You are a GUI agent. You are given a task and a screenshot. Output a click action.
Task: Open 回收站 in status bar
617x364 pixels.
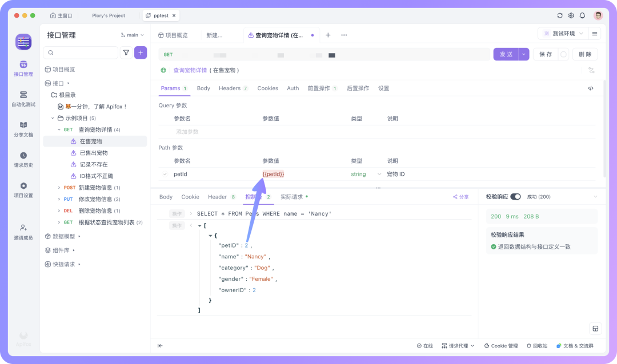point(537,346)
